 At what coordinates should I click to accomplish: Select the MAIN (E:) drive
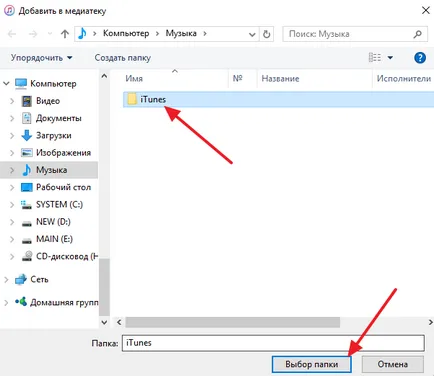point(54,239)
